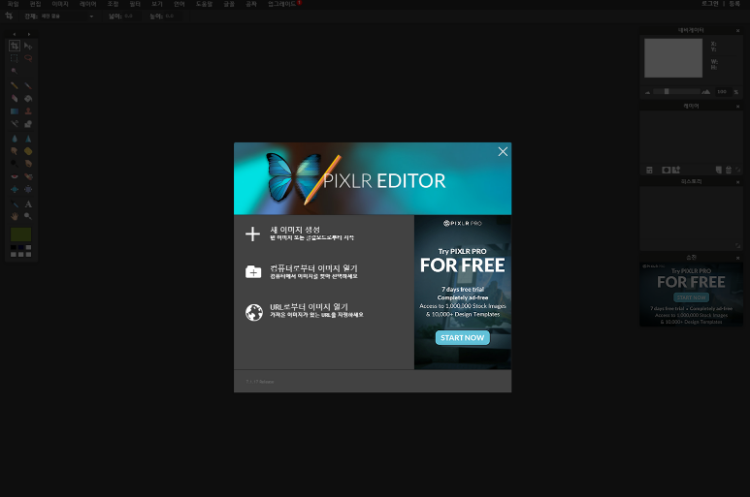Delete layer with trash icon

(728, 170)
